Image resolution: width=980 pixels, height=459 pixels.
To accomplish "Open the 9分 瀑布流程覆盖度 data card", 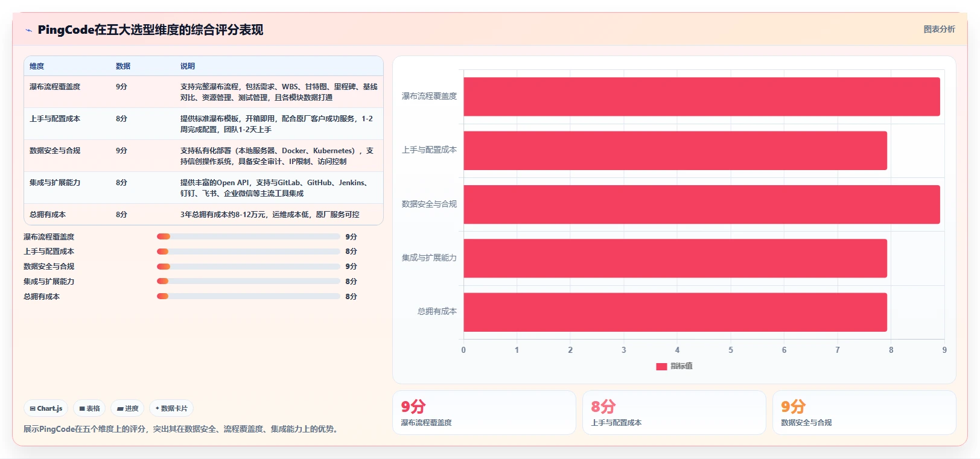I will click(484, 413).
